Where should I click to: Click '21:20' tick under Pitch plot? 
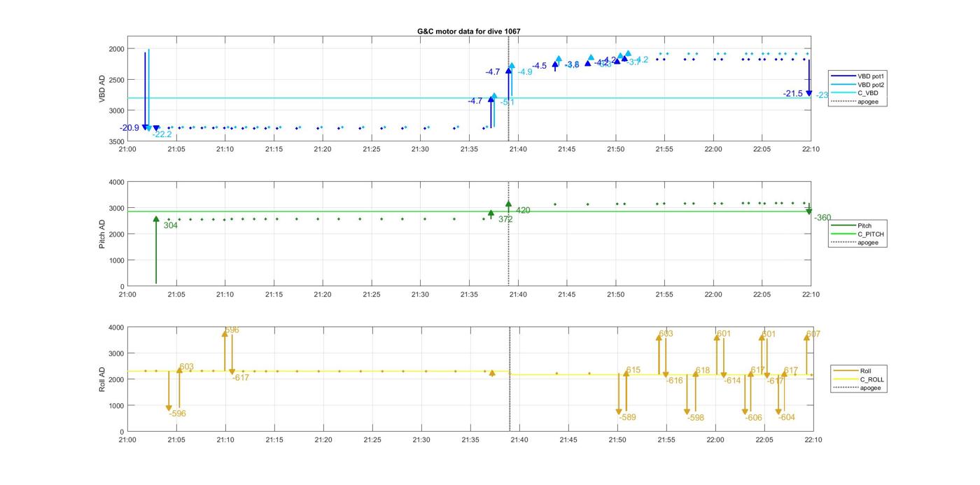point(323,295)
